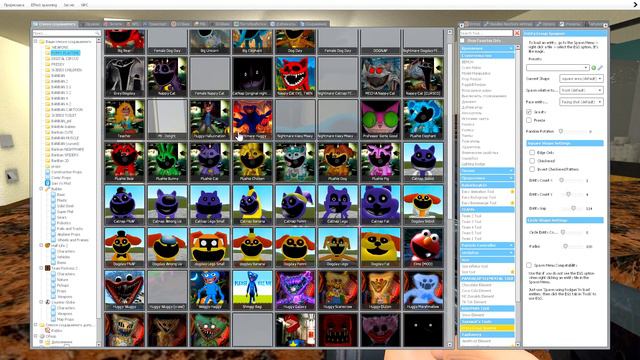Open the SKIBIDI TOILET folder
Screen dimensions: 640x360
point(64,115)
